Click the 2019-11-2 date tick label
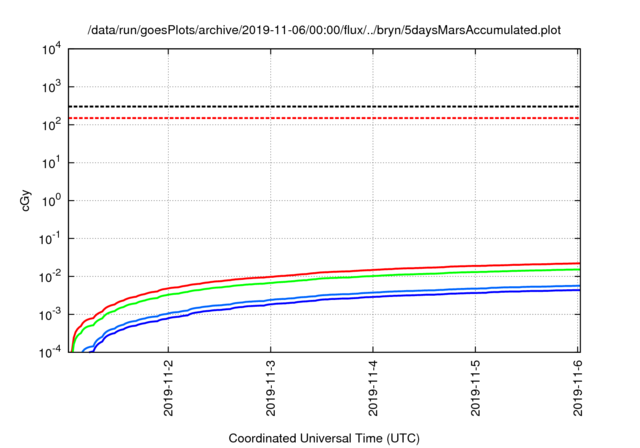 (x=168, y=388)
